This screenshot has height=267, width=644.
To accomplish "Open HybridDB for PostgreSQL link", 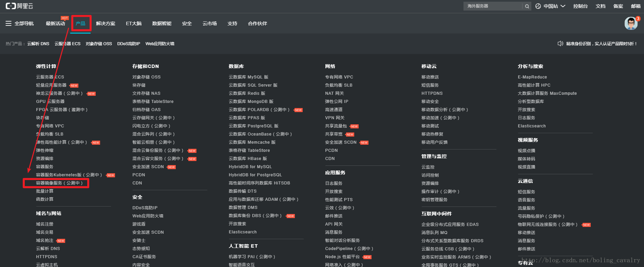I will [255, 175].
